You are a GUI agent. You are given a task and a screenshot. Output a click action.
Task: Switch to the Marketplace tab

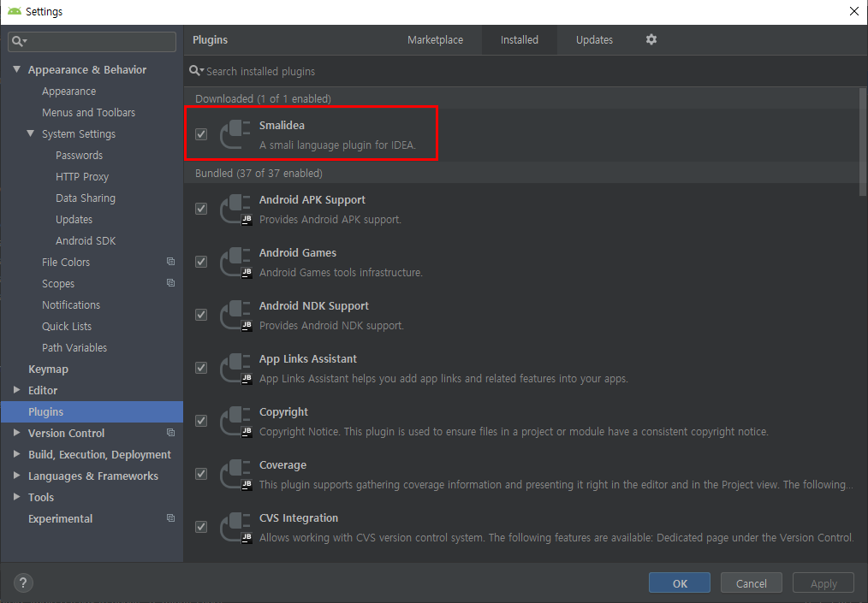point(435,40)
